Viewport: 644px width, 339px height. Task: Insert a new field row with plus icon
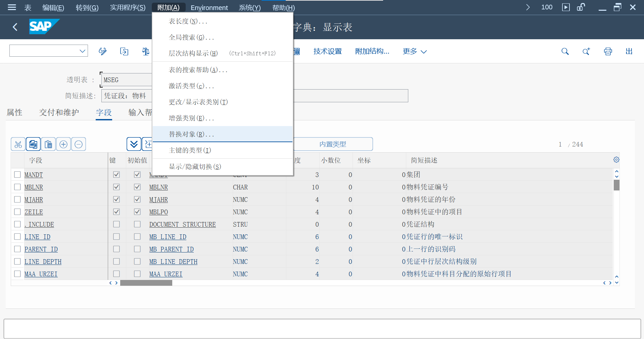63,144
